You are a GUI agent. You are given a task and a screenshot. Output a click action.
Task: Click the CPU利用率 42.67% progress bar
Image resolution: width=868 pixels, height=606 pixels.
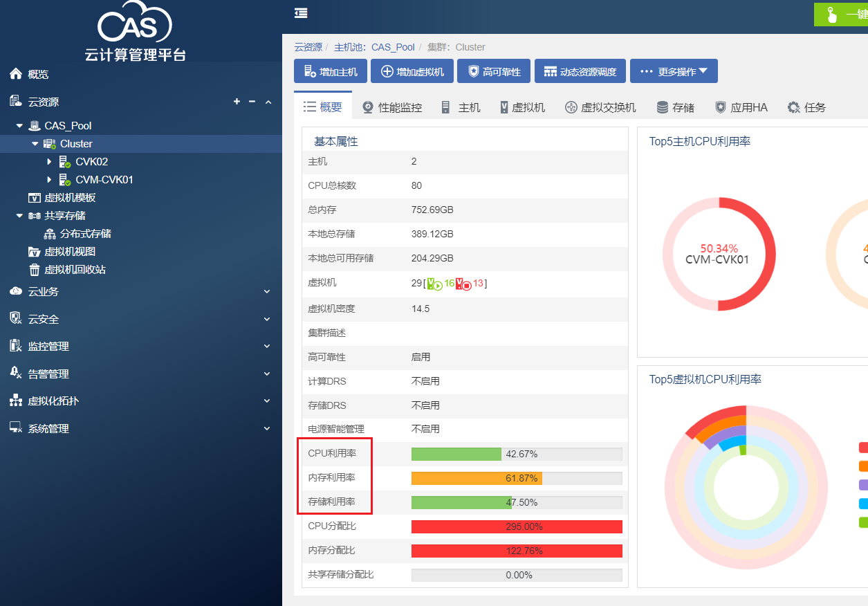pyautogui.click(x=517, y=454)
